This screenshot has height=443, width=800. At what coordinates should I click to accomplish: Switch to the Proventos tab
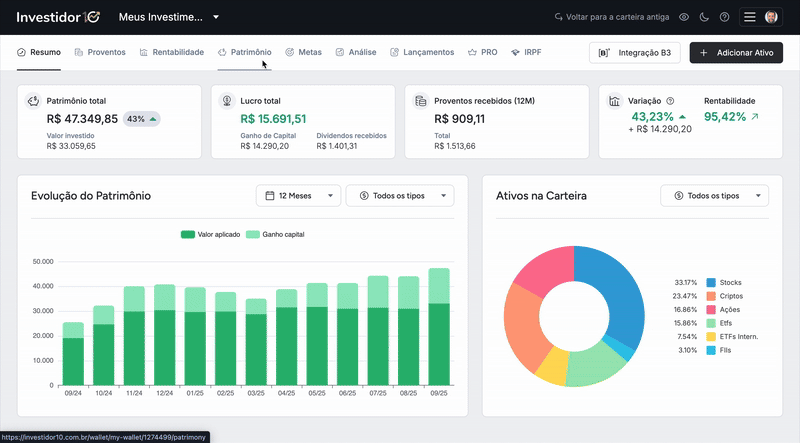pyautogui.click(x=100, y=52)
